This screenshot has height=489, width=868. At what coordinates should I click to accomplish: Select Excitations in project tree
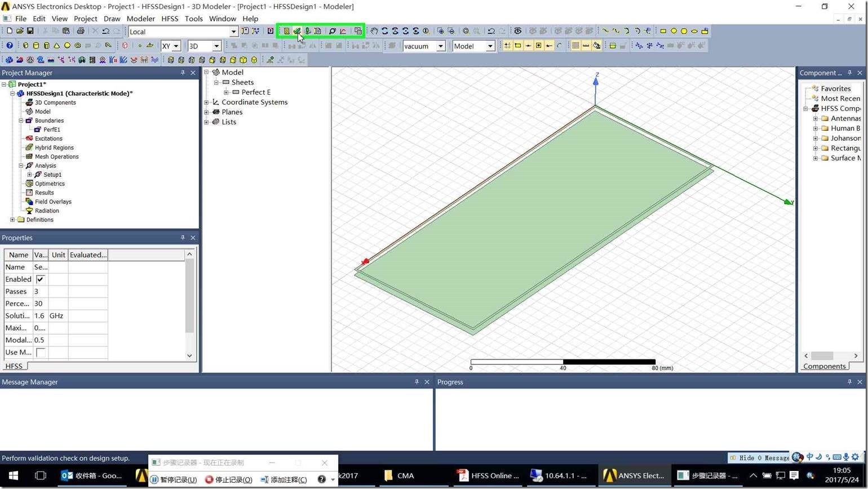tap(48, 139)
